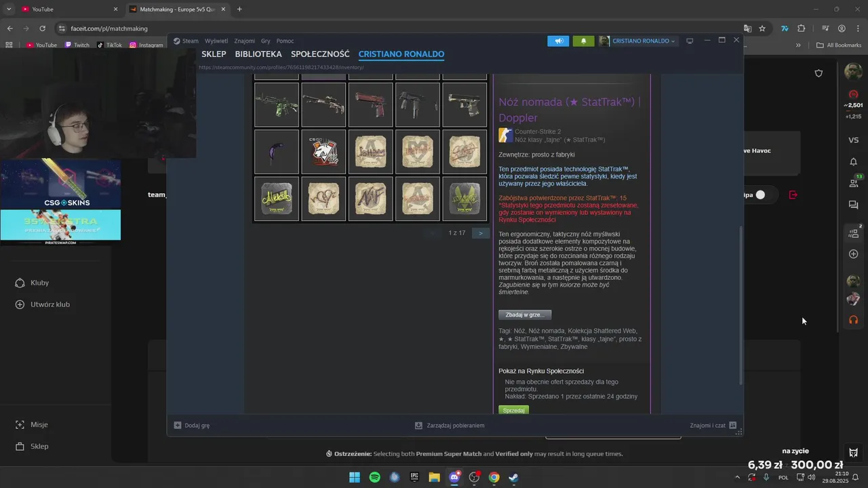Go back in the browser
Viewport: 868px width, 488px height.
tap(9, 28)
